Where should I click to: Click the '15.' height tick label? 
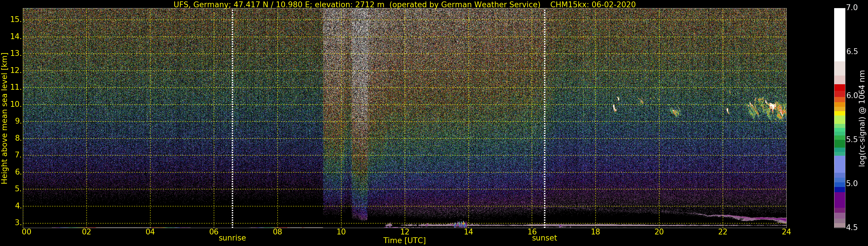[16, 20]
